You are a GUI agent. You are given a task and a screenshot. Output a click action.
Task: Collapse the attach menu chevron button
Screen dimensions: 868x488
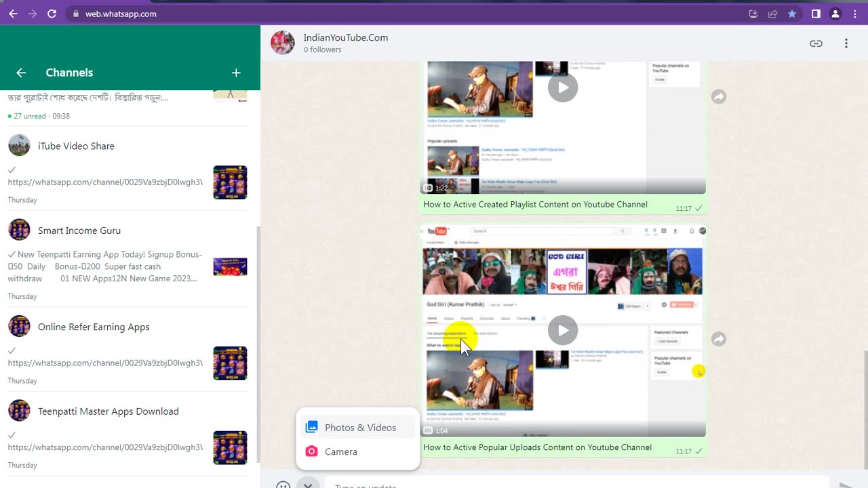[308, 484]
